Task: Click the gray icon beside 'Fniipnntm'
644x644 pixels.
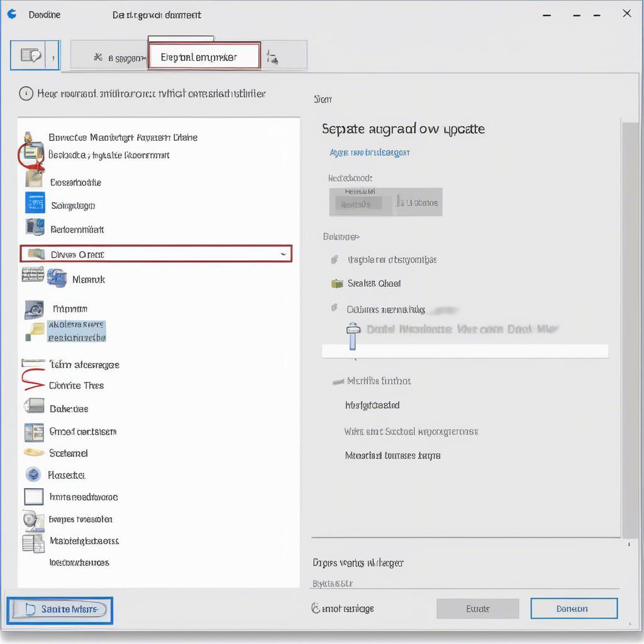Action: coord(34,309)
